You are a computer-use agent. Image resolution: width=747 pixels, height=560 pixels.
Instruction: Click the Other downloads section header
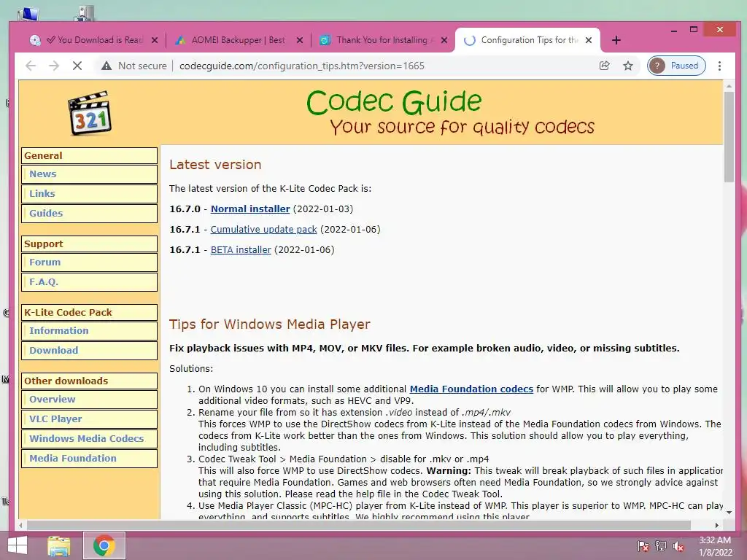90,381
